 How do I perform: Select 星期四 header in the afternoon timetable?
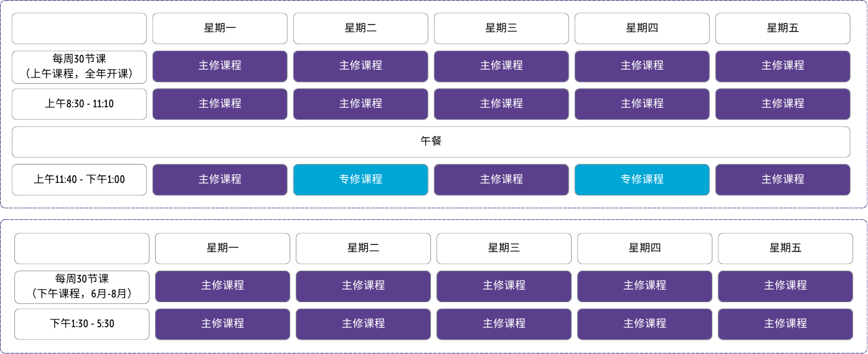point(644,248)
